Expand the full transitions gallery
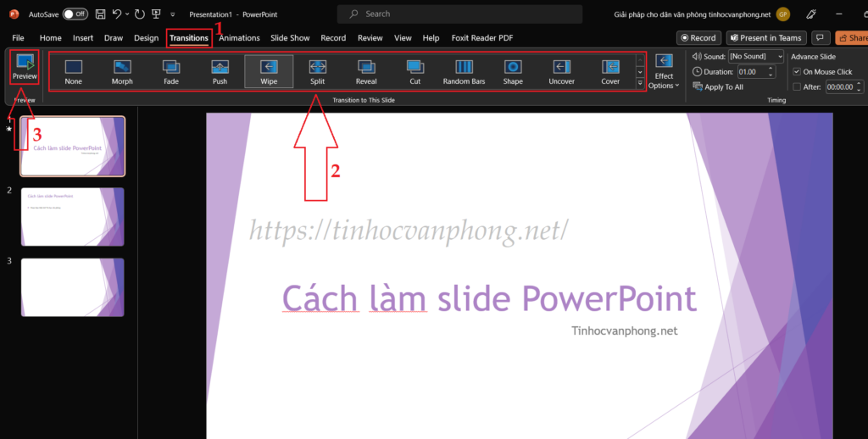The height and width of the screenshot is (439, 868). coord(640,83)
